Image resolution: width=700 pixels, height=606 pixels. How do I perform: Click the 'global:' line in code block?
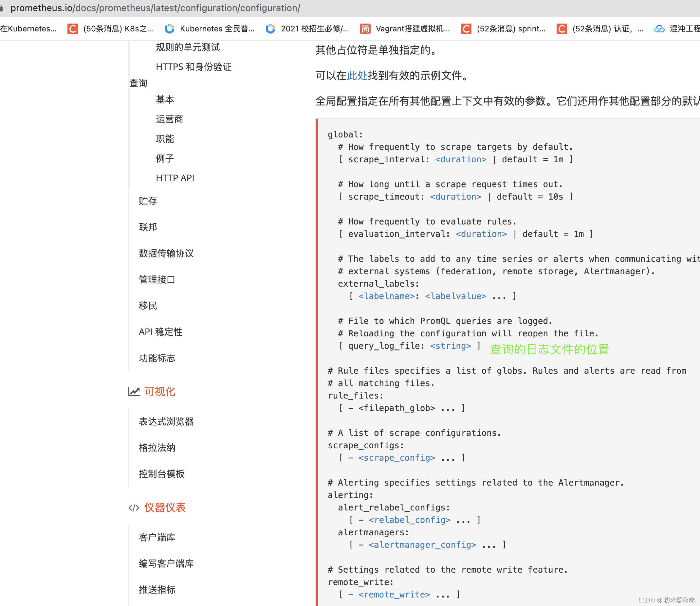[345, 134]
